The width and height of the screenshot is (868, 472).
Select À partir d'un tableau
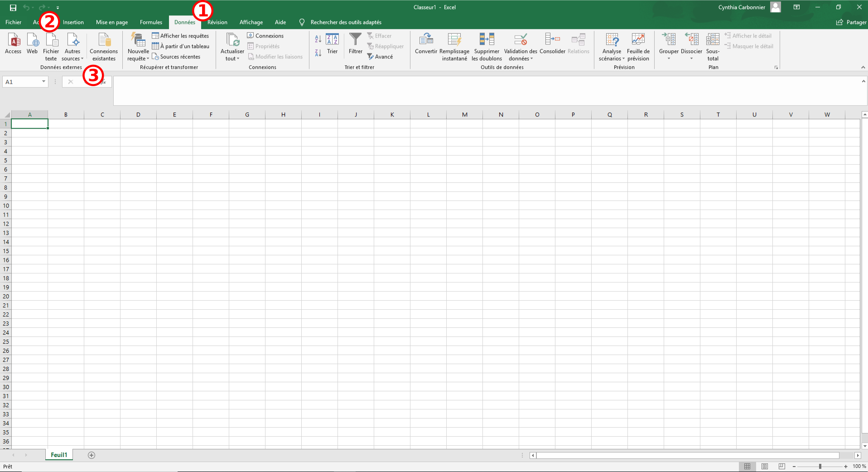point(180,46)
